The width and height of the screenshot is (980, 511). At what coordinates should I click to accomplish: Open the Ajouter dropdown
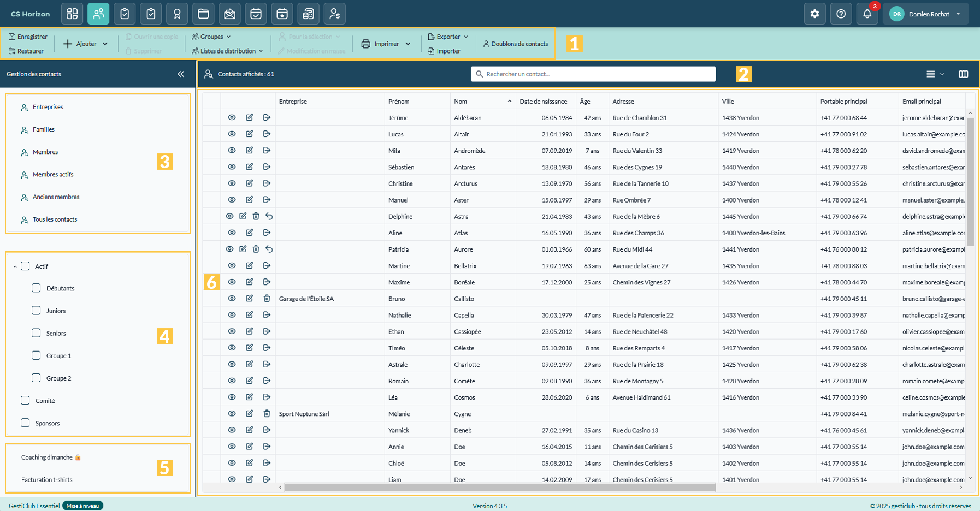(85, 44)
